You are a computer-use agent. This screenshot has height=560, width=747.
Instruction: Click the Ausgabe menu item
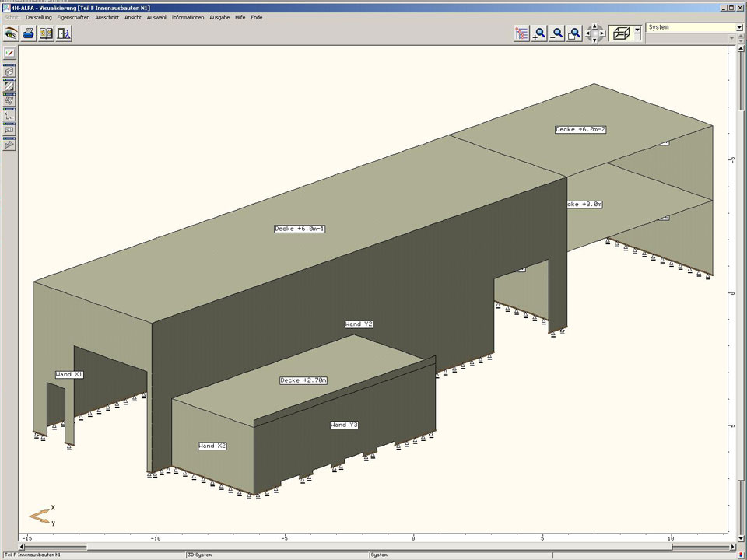pos(219,17)
